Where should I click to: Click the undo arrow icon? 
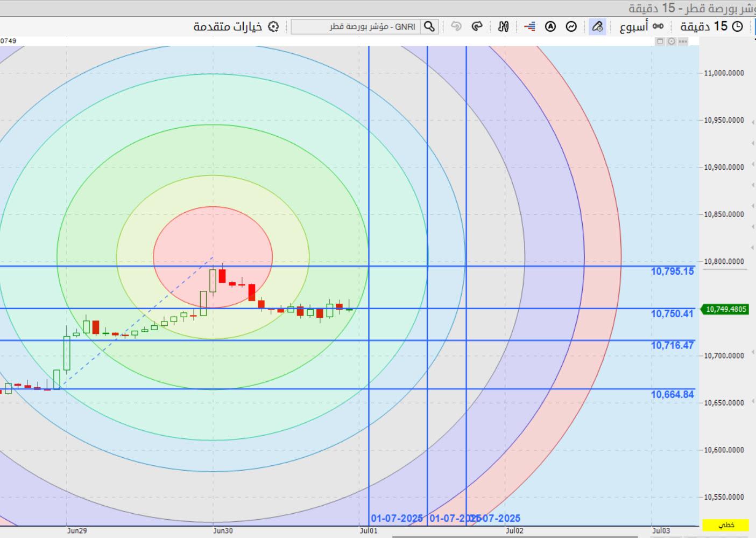[456, 26]
